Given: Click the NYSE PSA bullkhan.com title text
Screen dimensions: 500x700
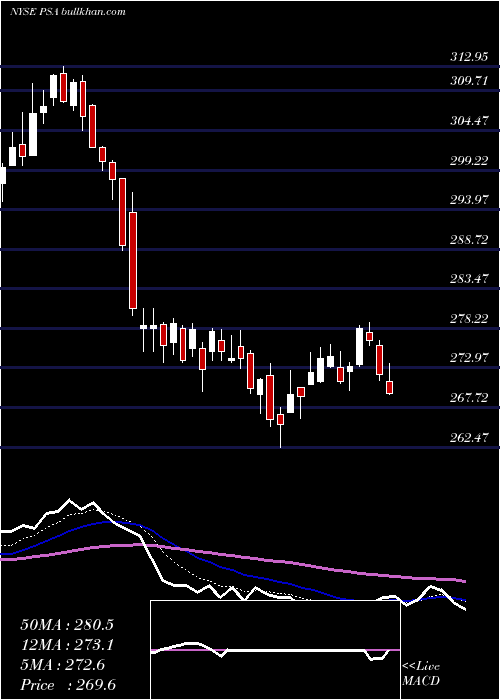Looking at the screenshot, I should tap(67, 12).
